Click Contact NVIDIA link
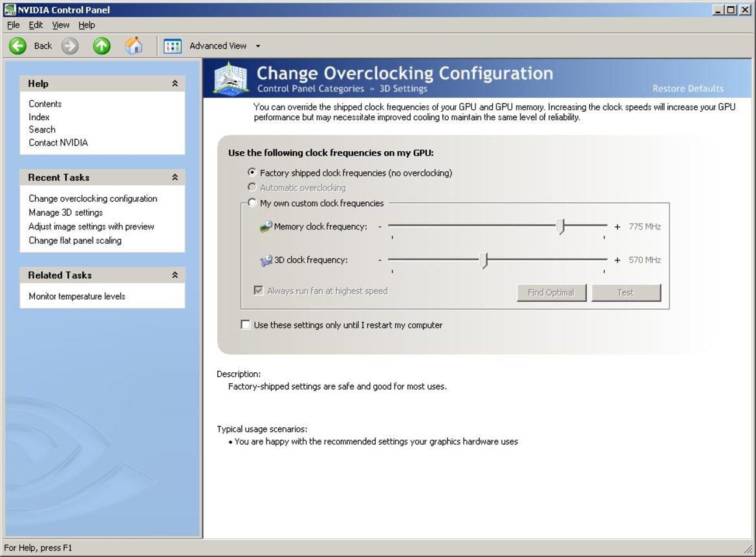Image resolution: width=756 pixels, height=557 pixels. [x=58, y=143]
